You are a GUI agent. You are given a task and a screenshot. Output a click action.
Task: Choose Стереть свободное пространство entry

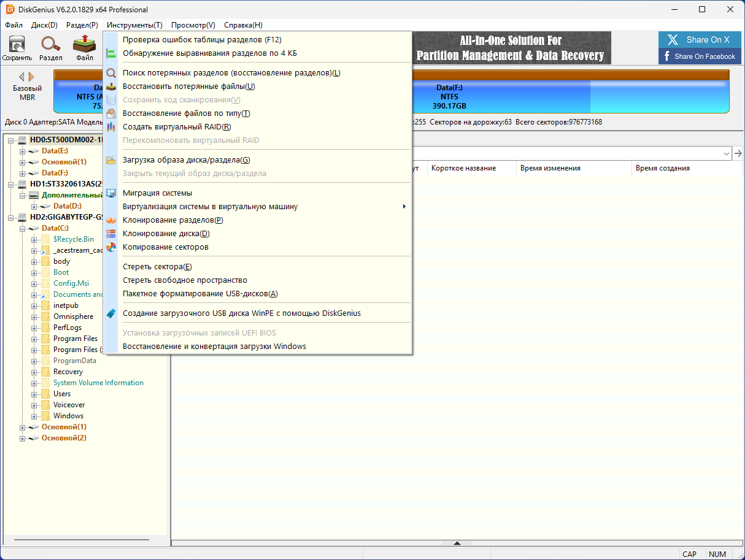click(x=258, y=280)
